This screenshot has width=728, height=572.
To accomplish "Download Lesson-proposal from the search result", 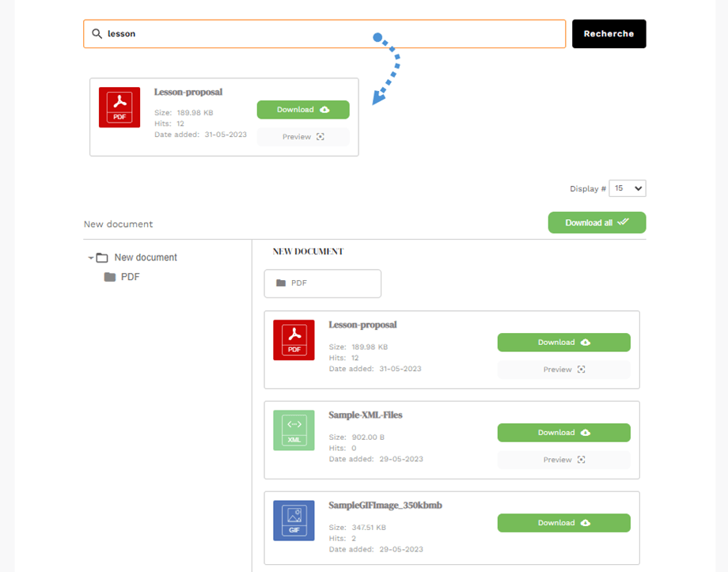I will click(303, 110).
